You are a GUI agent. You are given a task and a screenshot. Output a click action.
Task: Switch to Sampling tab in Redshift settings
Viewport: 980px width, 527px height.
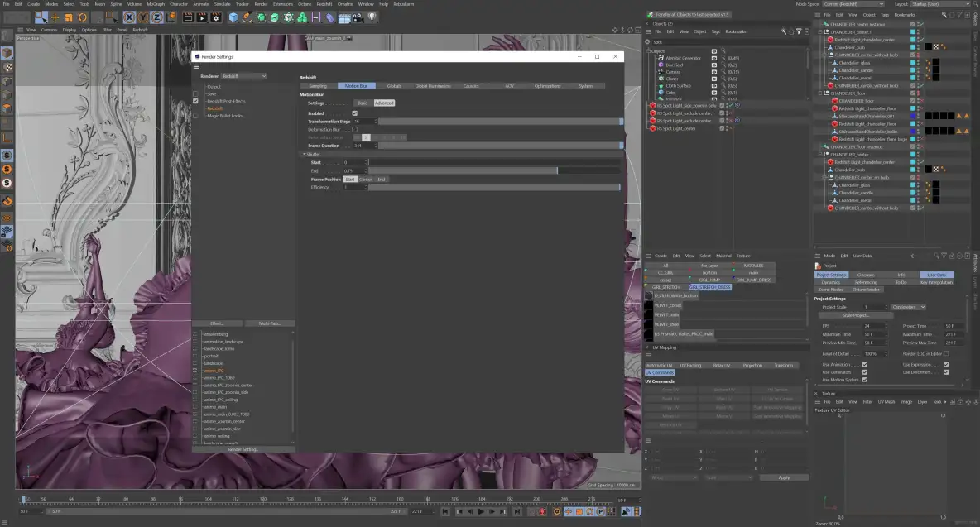[x=318, y=85]
